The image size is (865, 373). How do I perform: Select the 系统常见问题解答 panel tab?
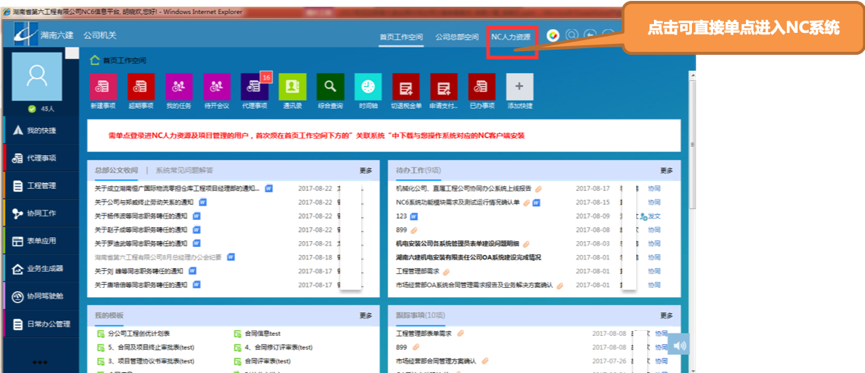(x=184, y=170)
